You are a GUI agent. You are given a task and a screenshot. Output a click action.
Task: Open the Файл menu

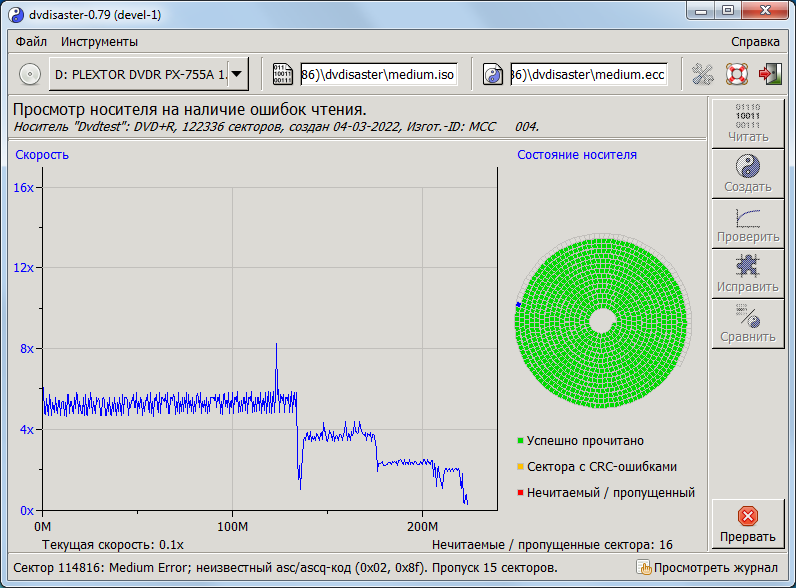click(x=30, y=42)
